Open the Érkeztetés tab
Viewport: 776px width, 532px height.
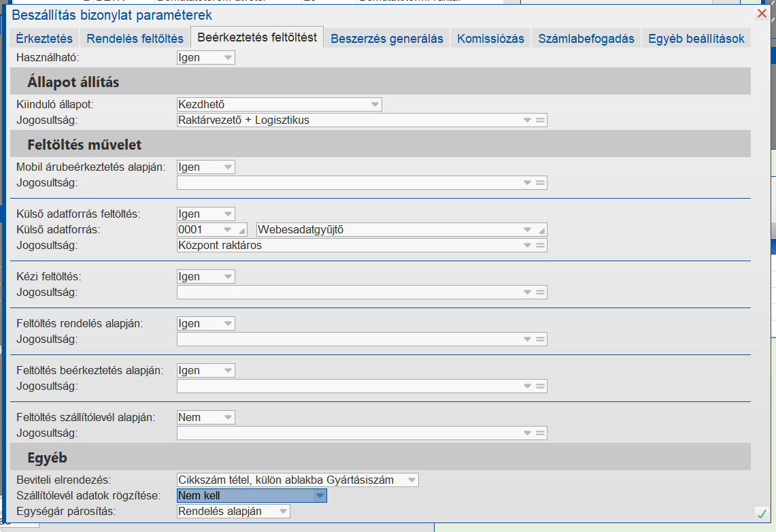click(x=44, y=38)
